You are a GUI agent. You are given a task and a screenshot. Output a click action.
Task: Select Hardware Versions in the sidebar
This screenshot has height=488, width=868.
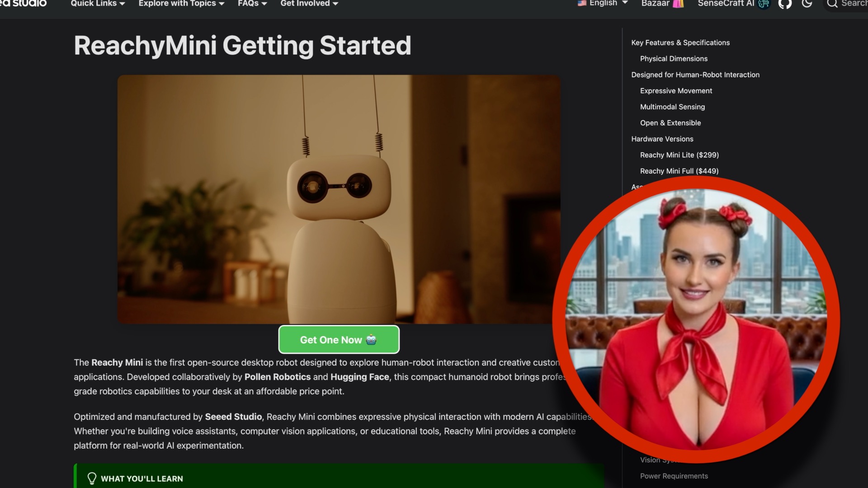[x=662, y=139]
